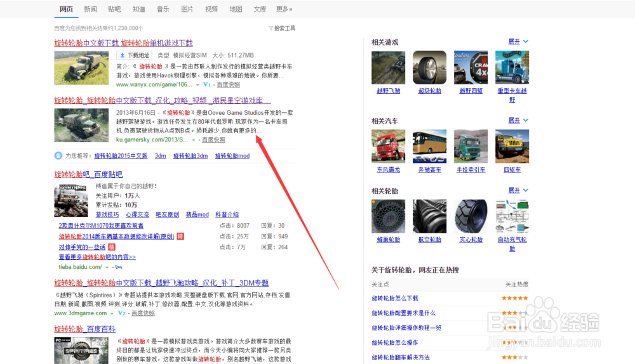Screen dimensions: 635x364
Task: Click the V2 credibility icon beside 3dmgame
Action: click(121, 313)
